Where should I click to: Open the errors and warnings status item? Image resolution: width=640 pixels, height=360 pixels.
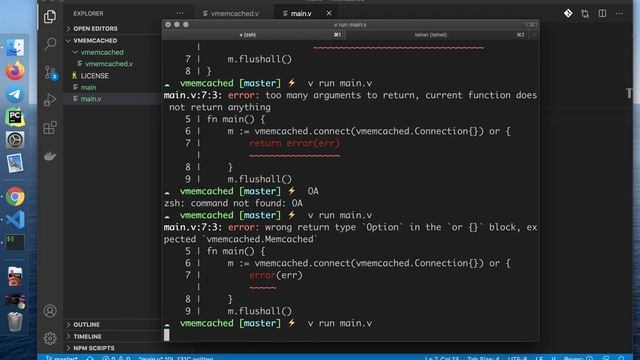point(117,358)
